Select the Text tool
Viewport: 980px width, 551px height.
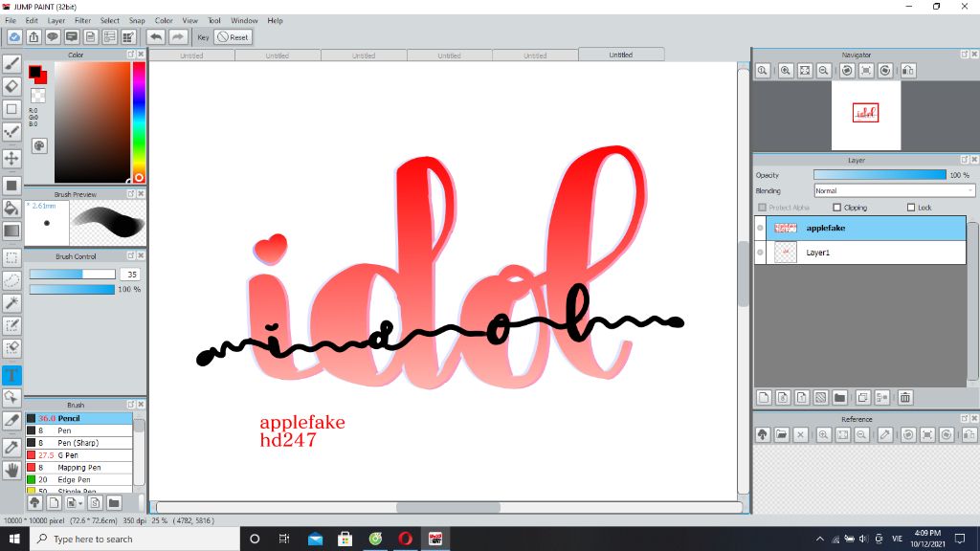tap(11, 375)
